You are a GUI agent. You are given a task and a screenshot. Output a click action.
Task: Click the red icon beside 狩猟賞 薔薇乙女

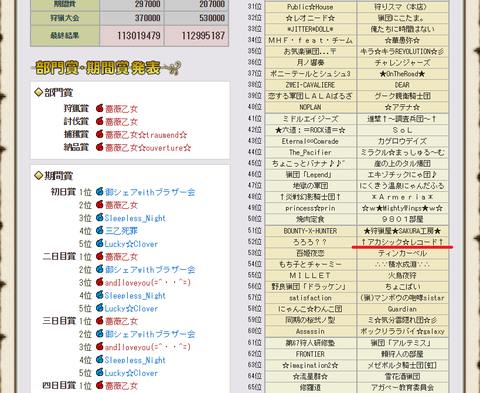point(99,108)
